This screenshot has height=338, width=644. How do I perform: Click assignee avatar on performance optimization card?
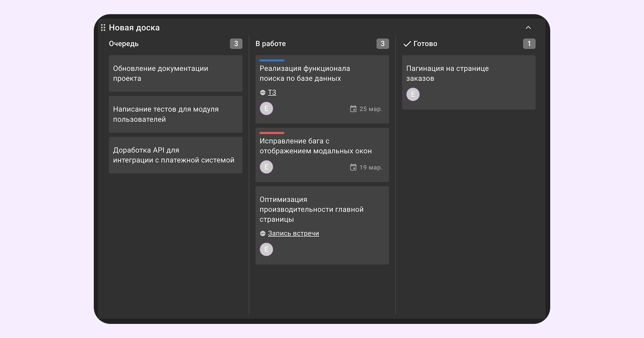(x=266, y=249)
